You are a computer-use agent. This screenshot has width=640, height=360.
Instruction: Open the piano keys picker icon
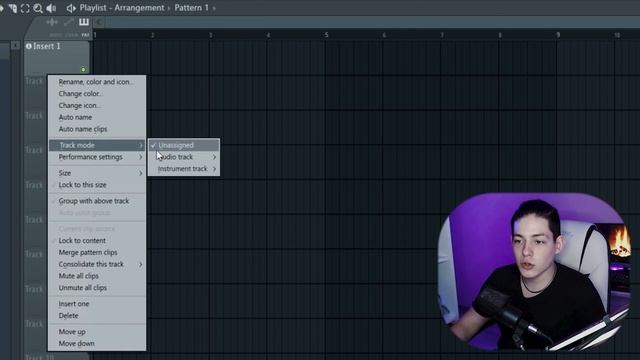tap(84, 22)
